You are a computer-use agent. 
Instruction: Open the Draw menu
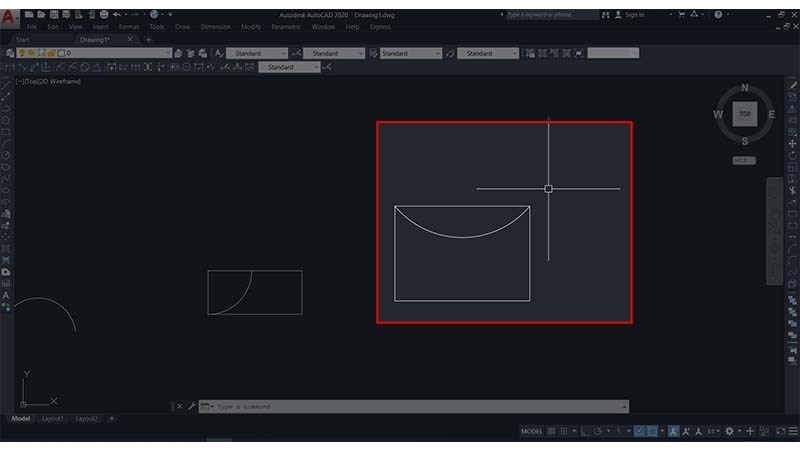(x=182, y=27)
